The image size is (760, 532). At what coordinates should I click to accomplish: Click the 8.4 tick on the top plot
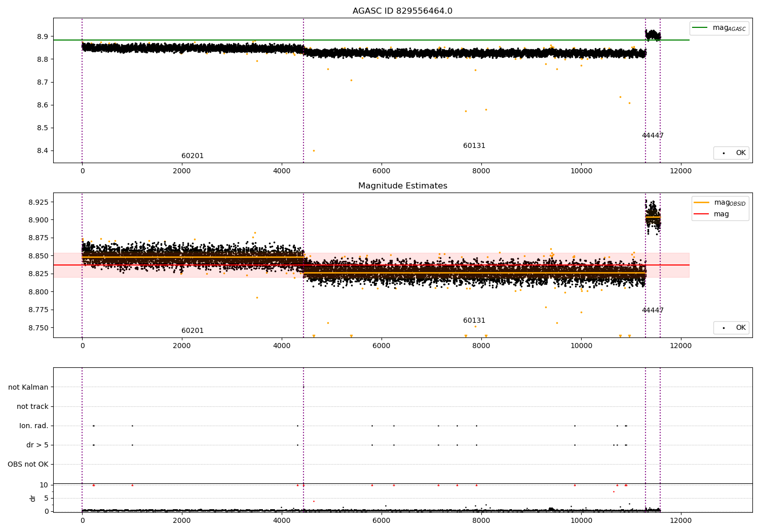click(43, 151)
